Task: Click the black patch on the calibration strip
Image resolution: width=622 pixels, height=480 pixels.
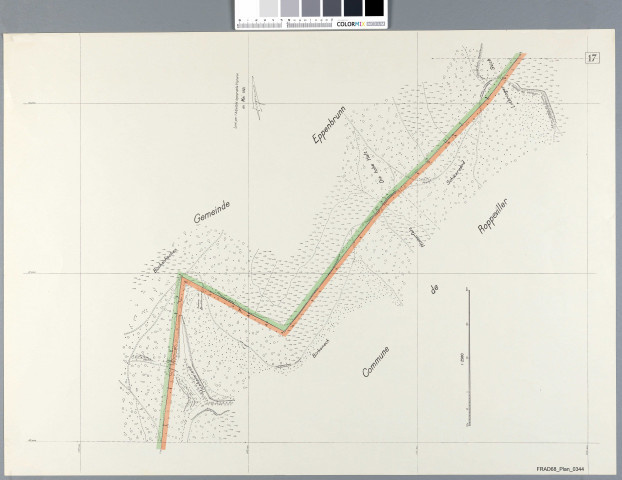Action: (374, 8)
